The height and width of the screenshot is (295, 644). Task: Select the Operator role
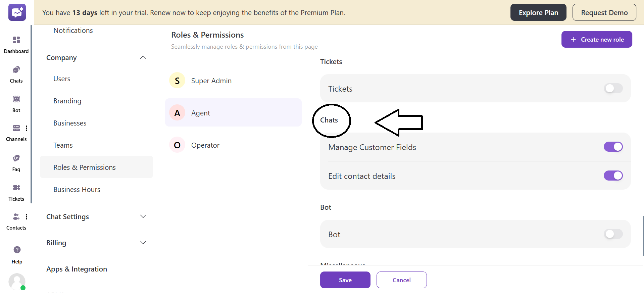pos(205,145)
